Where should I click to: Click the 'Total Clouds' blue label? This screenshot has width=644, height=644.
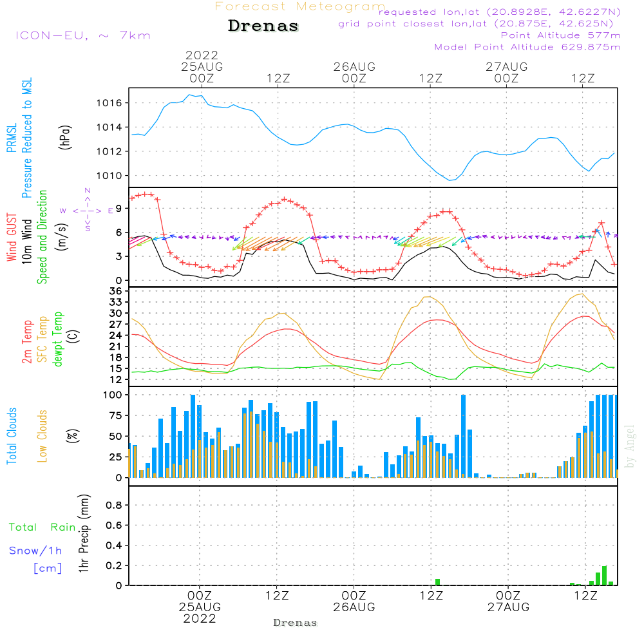point(12,436)
